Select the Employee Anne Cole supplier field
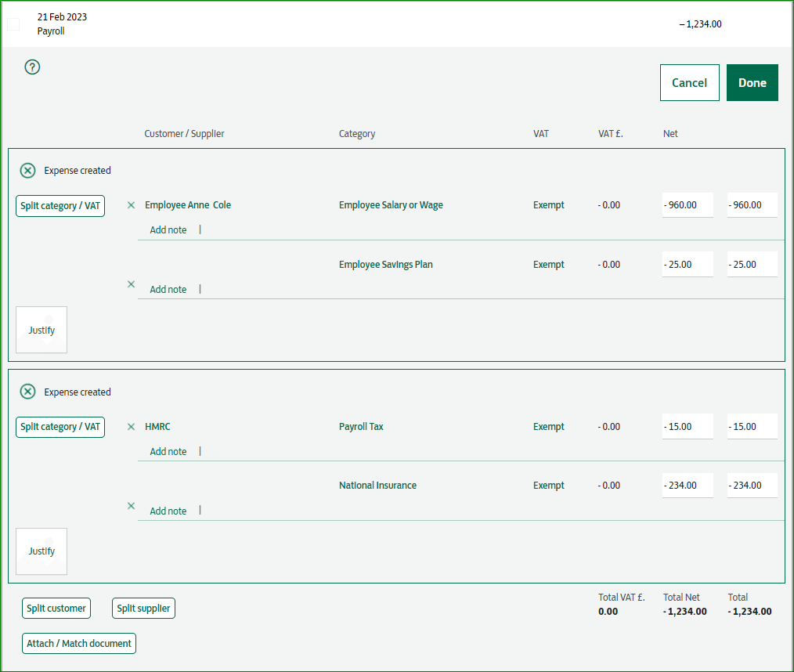794x672 pixels. pyautogui.click(x=188, y=205)
